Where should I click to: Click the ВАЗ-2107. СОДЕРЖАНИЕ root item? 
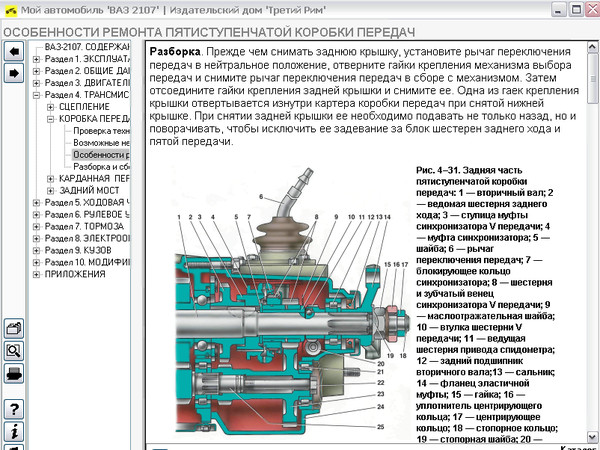87,47
